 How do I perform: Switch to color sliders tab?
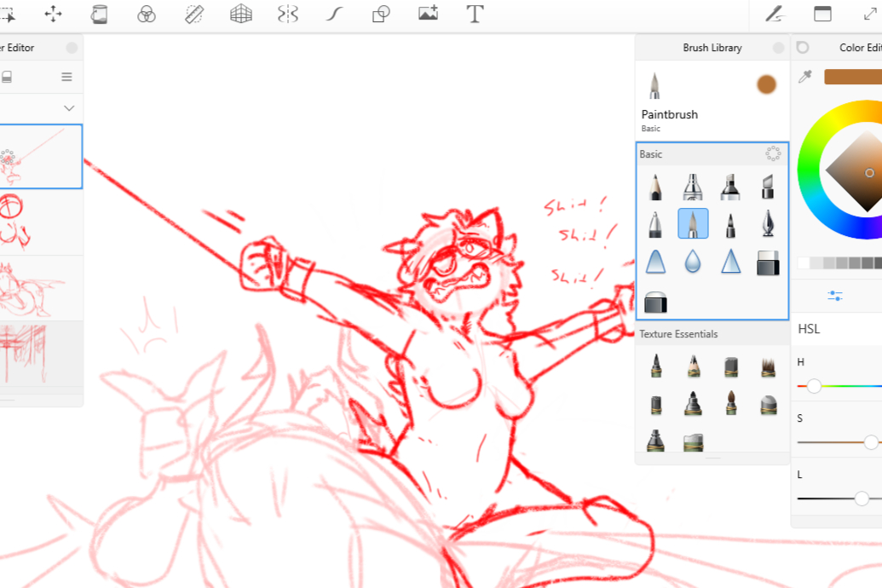pos(835,296)
